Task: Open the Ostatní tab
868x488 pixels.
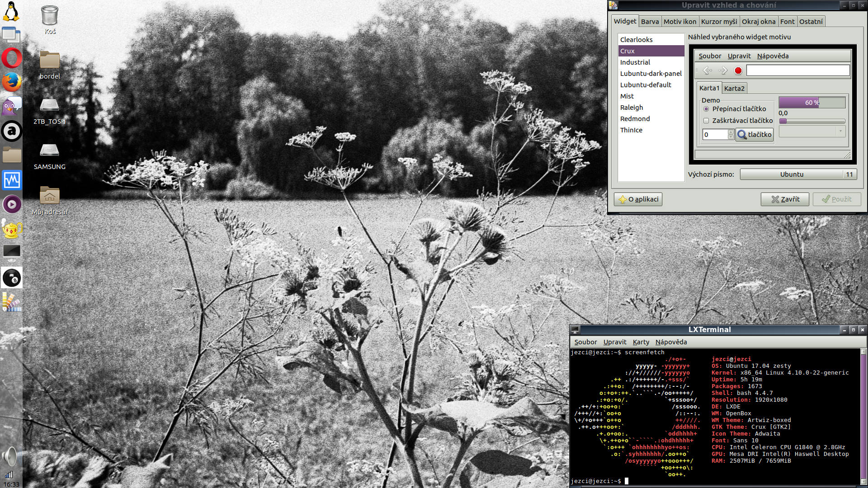Action: click(811, 21)
